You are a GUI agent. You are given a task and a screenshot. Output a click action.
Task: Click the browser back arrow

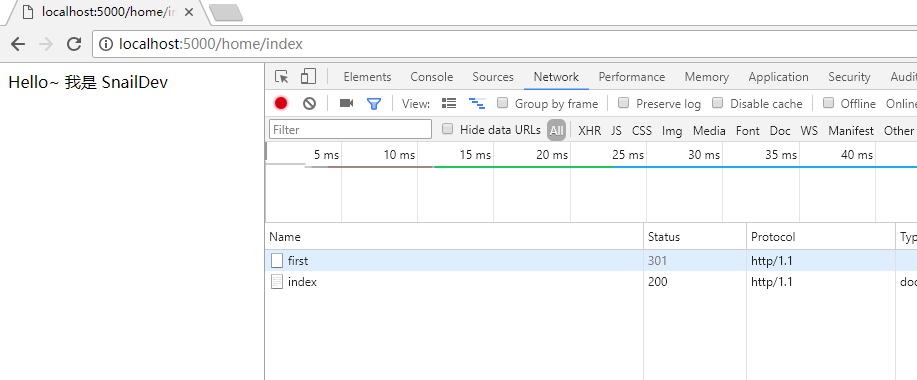point(18,44)
